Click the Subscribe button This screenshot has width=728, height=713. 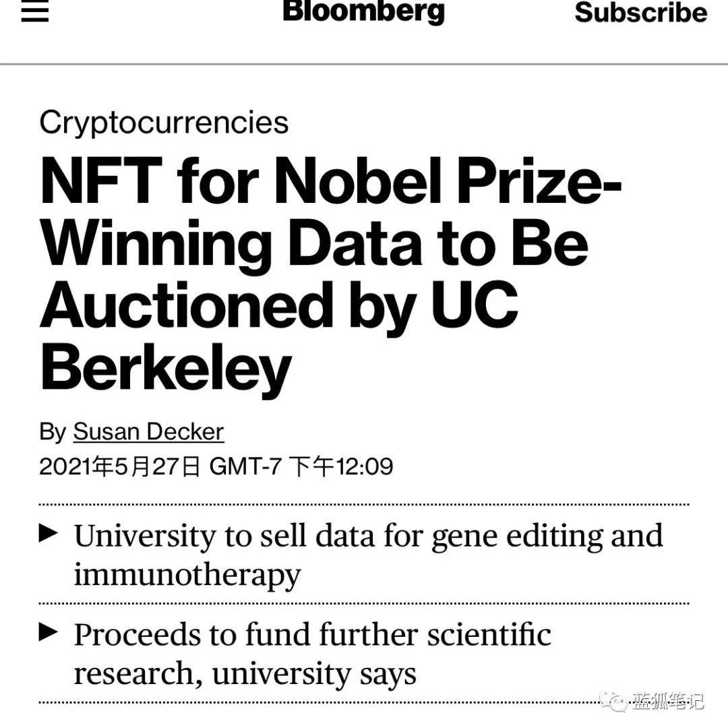click(640, 12)
